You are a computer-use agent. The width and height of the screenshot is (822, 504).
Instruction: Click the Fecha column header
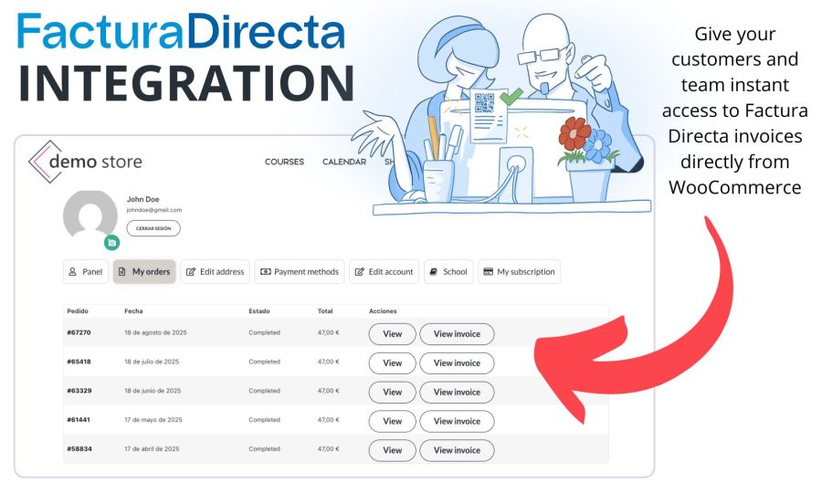point(133,311)
